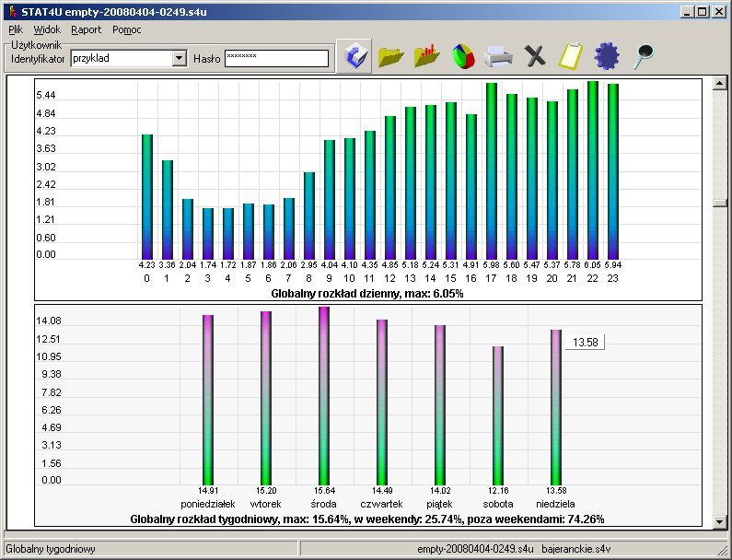Click the 5.44 label on daily chart axis
Viewport: 732px width, 560px height.
click(46, 95)
